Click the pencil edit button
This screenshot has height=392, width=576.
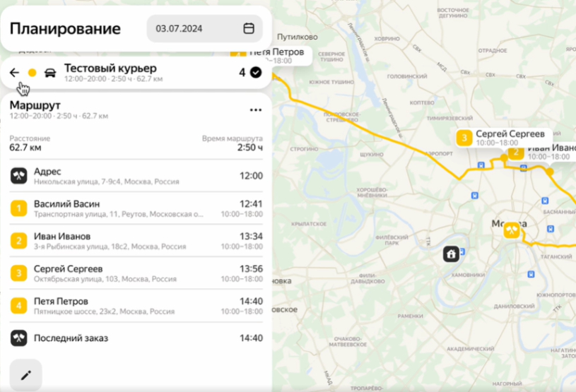25,375
